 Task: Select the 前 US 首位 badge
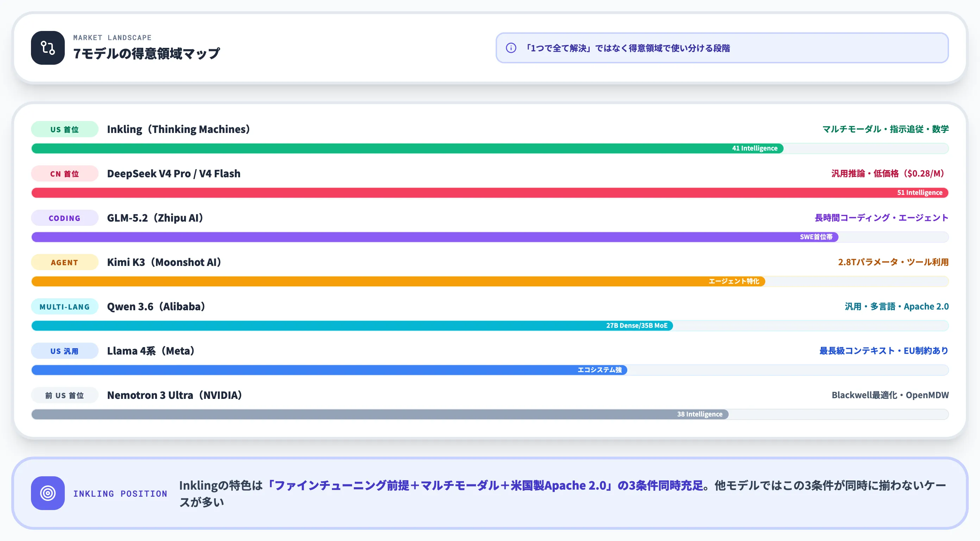[65, 395]
